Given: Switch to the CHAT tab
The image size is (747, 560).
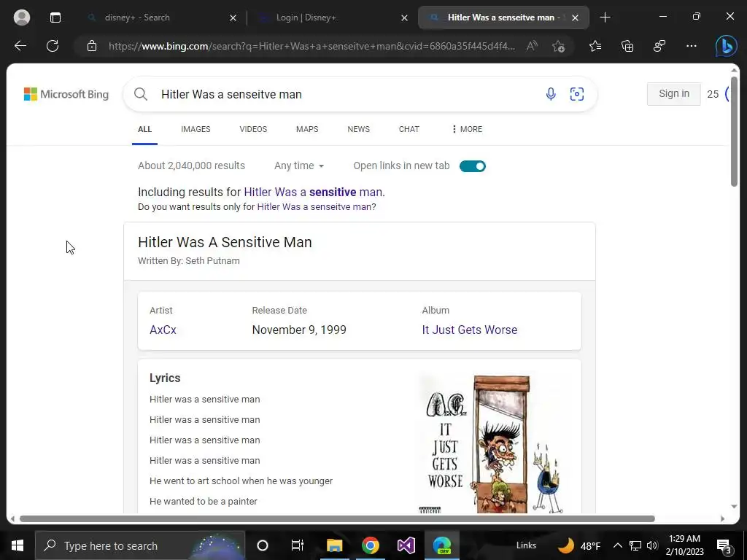Looking at the screenshot, I should point(409,129).
